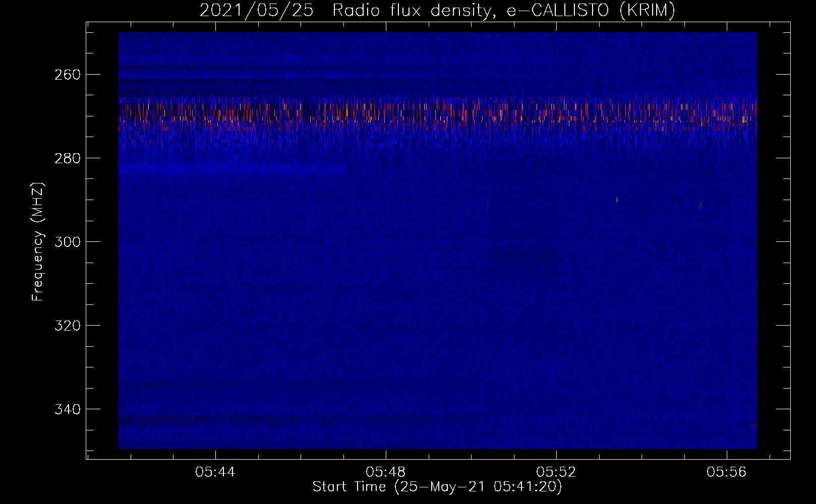Click the 'Frequency (MHZ)' vertical axis label
The height and width of the screenshot is (504, 816).
(x=38, y=242)
